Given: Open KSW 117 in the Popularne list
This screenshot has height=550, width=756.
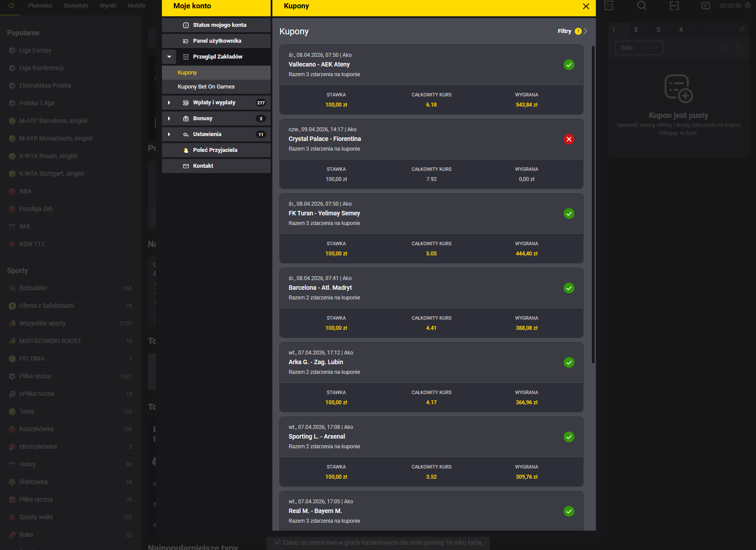Looking at the screenshot, I should [70, 244].
